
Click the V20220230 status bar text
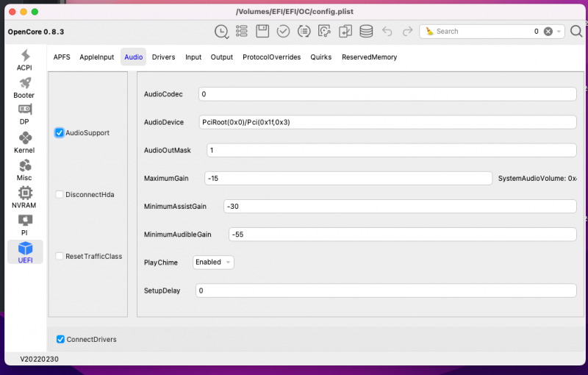coord(40,360)
